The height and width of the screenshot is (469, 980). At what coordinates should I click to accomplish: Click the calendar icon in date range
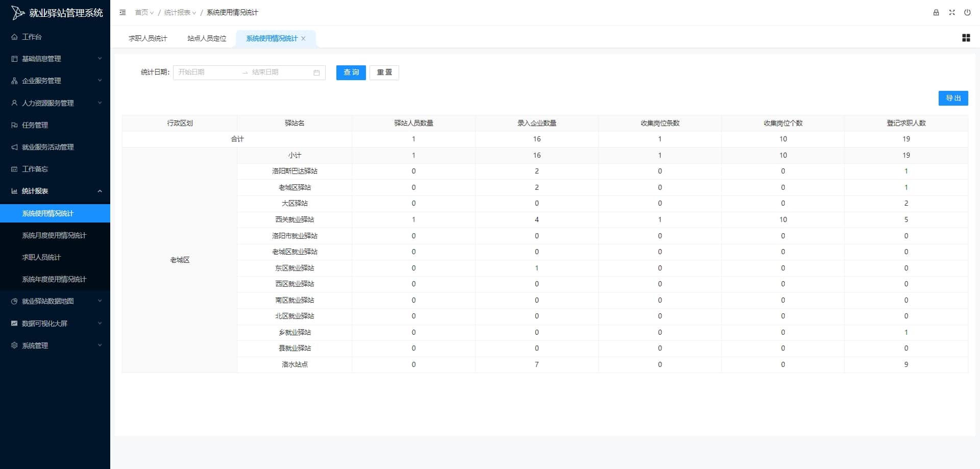(316, 72)
